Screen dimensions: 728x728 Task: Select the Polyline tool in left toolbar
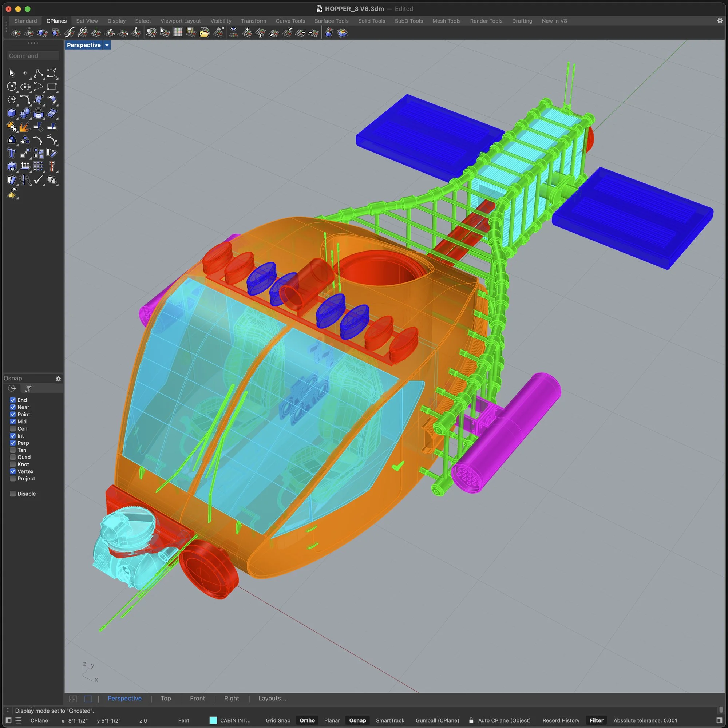(38, 73)
